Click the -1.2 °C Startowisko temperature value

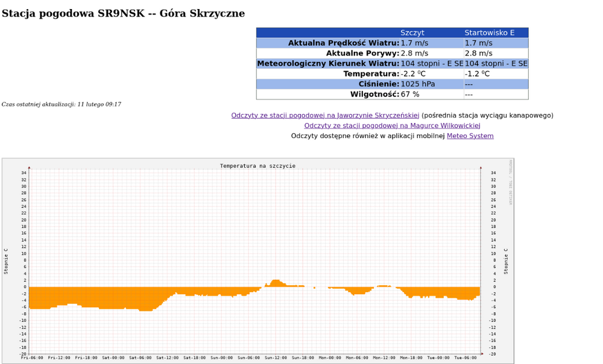477,74
